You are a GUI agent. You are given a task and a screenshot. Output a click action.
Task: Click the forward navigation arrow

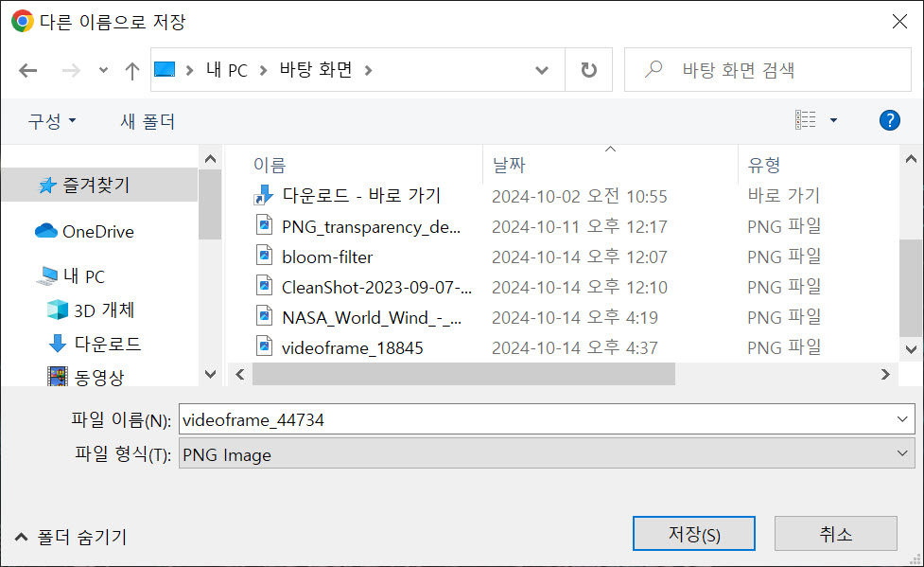[71, 71]
